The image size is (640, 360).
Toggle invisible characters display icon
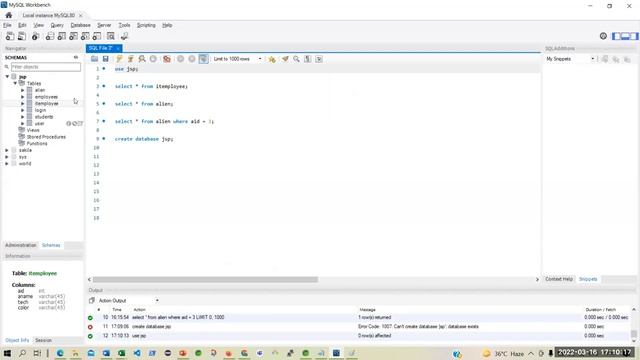pyautogui.click(x=307, y=59)
